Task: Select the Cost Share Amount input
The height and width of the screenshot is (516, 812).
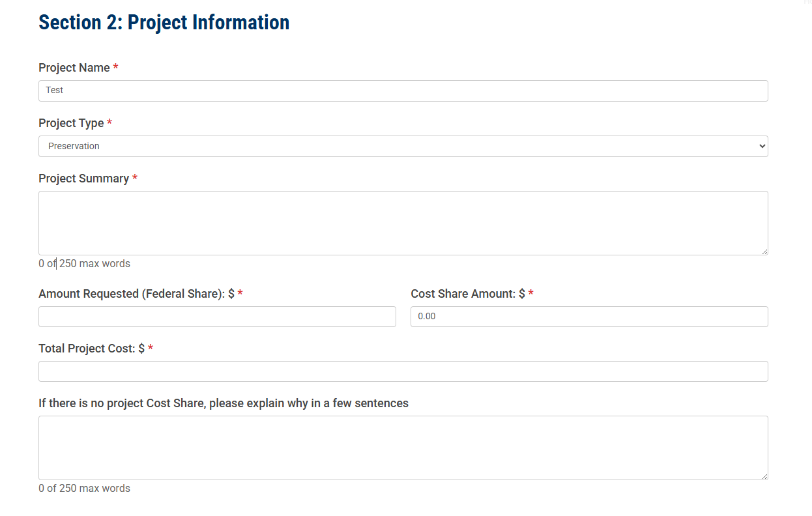Action: [x=589, y=317]
